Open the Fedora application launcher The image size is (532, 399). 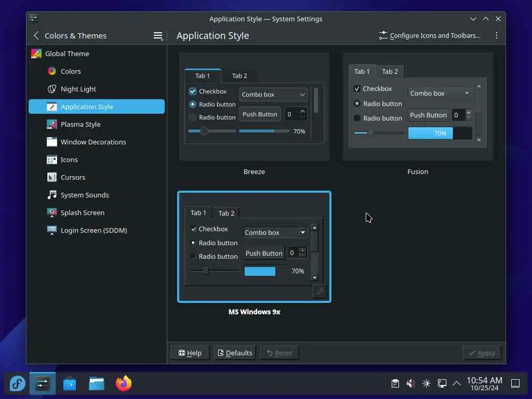pos(17,384)
